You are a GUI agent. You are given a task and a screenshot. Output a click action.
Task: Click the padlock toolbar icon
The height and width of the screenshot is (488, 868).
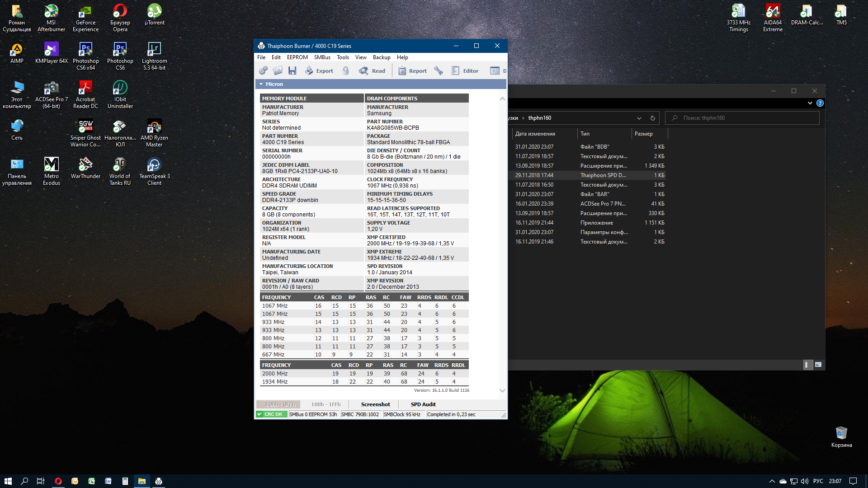tap(346, 70)
